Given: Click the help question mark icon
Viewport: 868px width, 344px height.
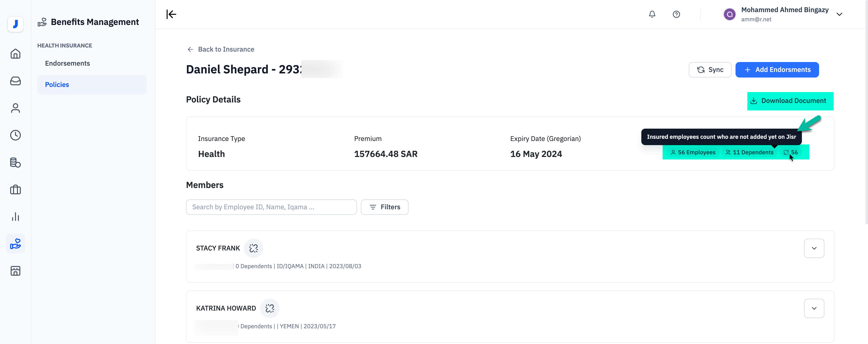Looking at the screenshot, I should pos(676,14).
